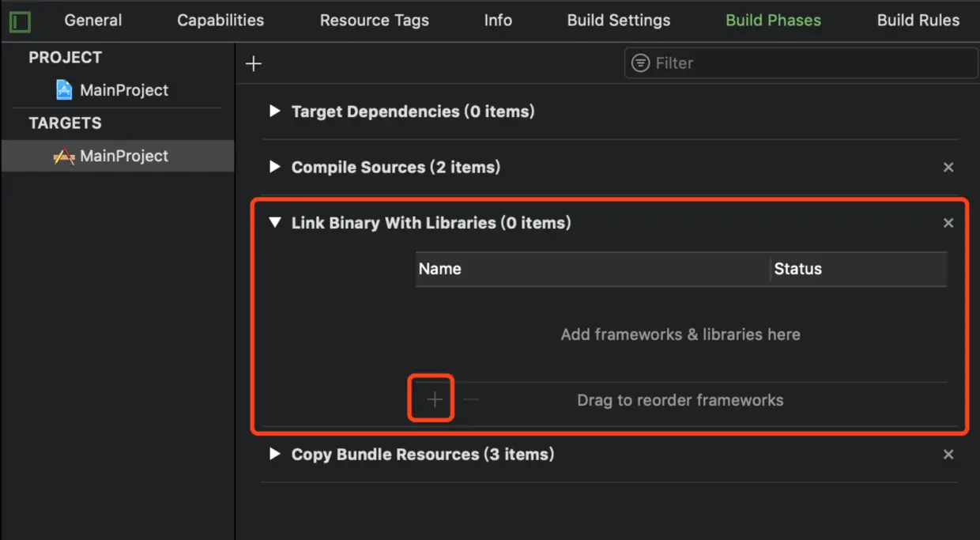Click the Name column header

[440, 269]
